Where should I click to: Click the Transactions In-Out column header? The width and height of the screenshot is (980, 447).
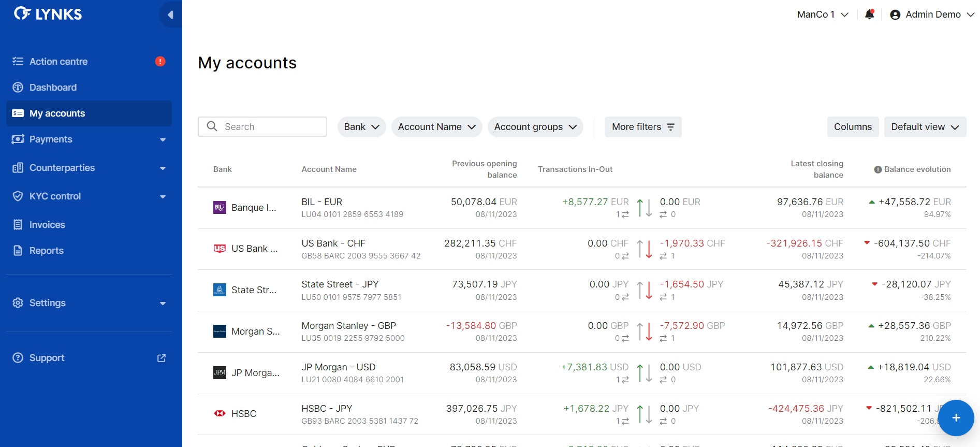(575, 169)
